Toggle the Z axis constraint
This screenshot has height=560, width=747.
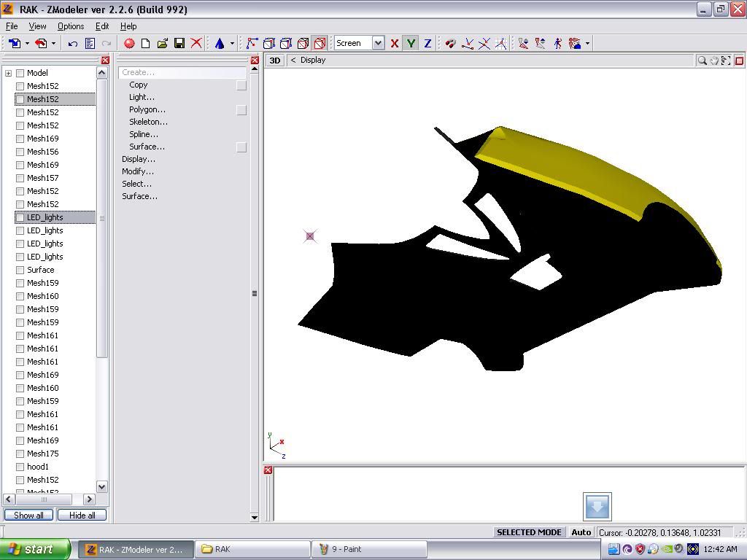427,44
